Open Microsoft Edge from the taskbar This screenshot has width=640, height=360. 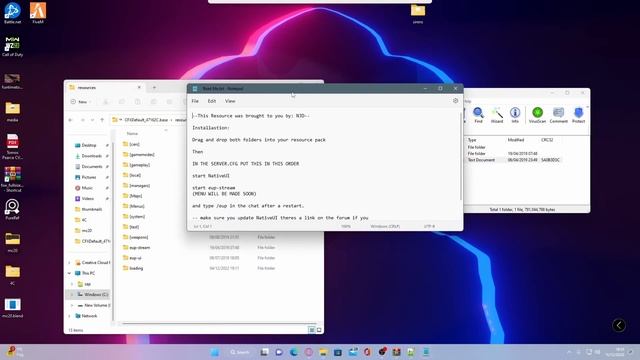click(294, 352)
